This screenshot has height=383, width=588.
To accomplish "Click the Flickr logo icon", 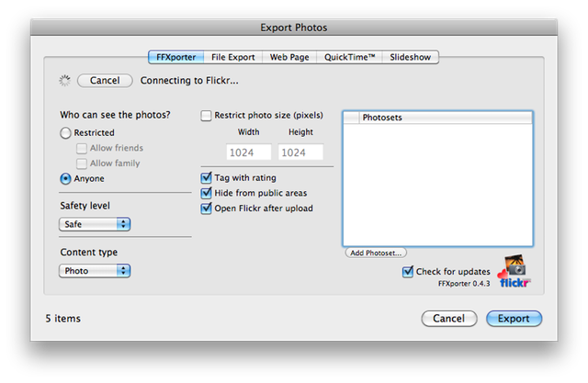I will 514,271.
